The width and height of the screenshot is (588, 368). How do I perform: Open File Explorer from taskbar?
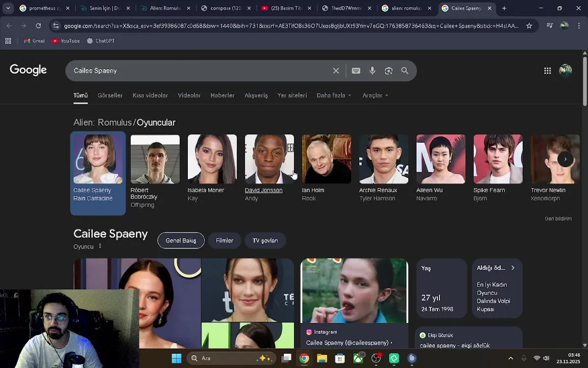coord(322,358)
